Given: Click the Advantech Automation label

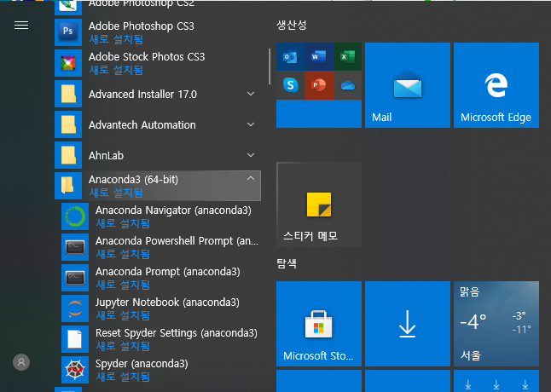Looking at the screenshot, I should tap(142, 125).
